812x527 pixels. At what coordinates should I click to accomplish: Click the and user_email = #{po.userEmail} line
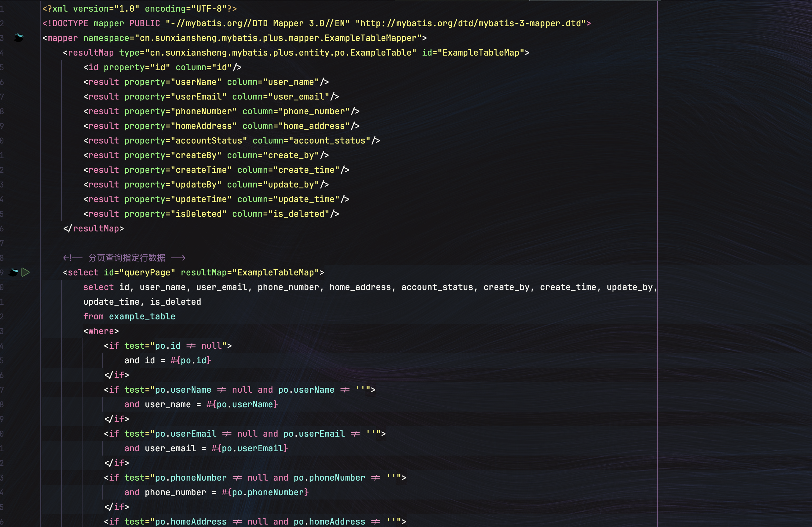click(207, 448)
